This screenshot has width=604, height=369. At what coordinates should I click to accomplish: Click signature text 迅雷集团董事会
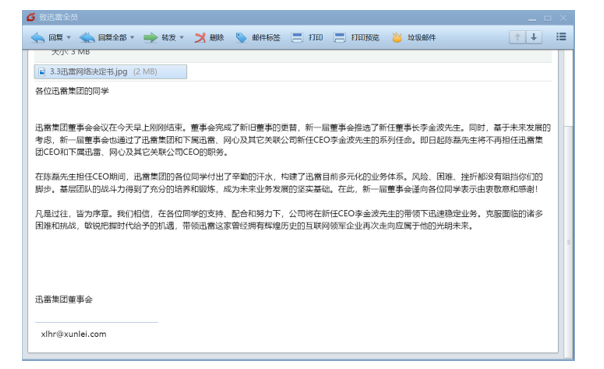click(x=64, y=299)
